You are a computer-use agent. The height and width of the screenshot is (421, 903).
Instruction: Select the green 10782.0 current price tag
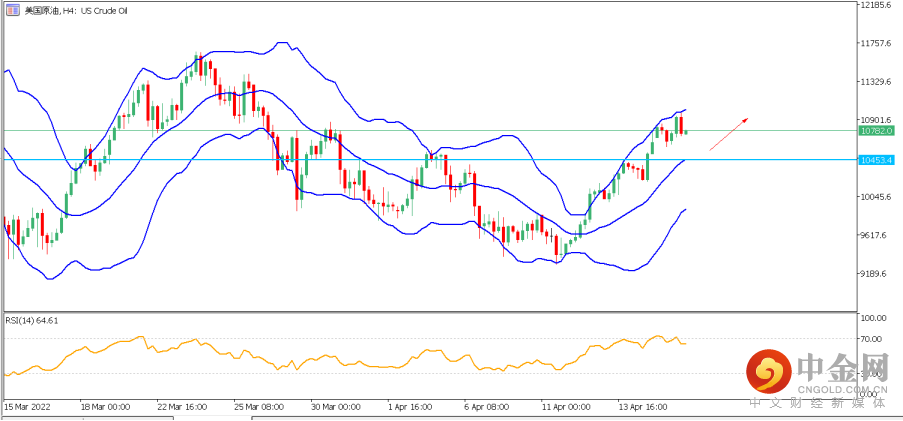(x=875, y=131)
